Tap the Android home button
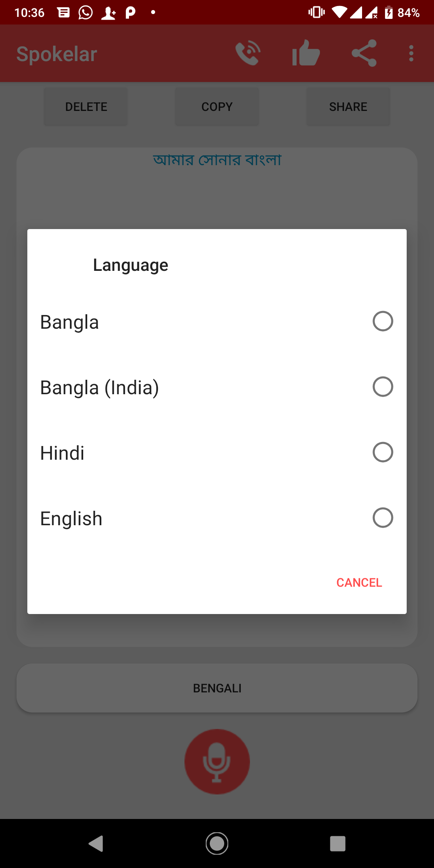 217,843
